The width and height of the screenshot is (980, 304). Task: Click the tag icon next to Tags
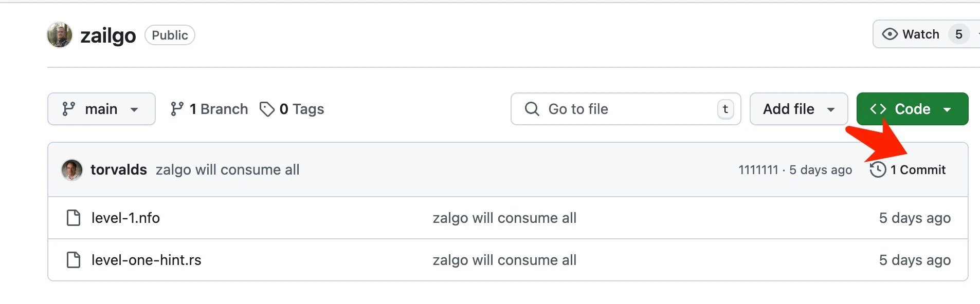point(267,109)
